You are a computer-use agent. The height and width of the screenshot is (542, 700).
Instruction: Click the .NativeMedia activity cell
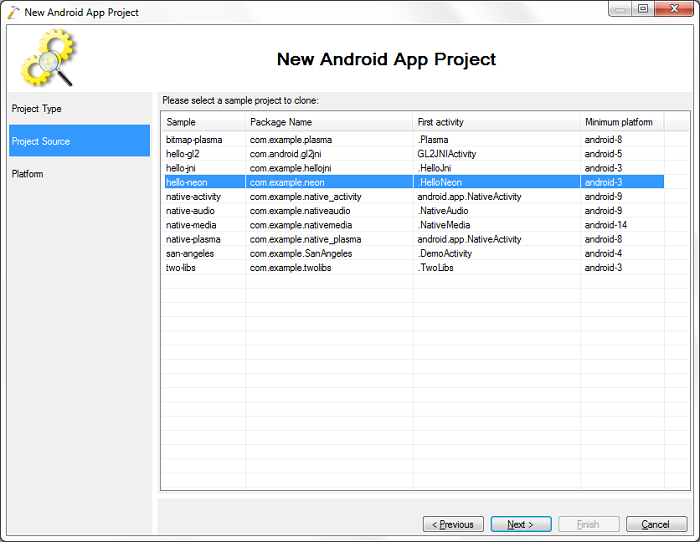point(444,225)
